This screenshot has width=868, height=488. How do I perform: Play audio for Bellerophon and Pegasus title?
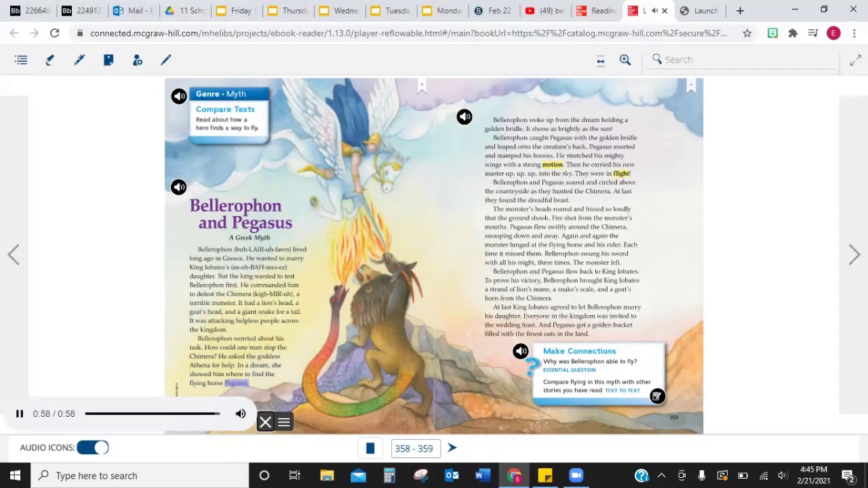tap(179, 187)
